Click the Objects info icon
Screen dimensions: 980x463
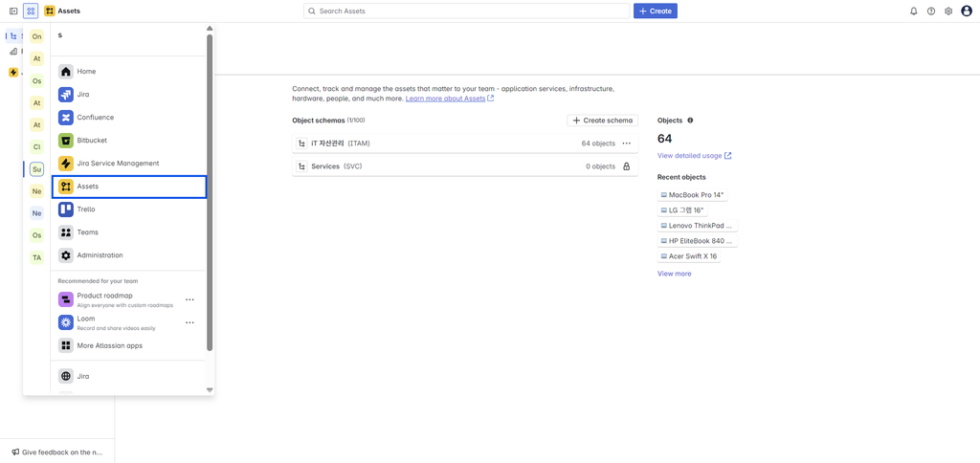(x=690, y=121)
